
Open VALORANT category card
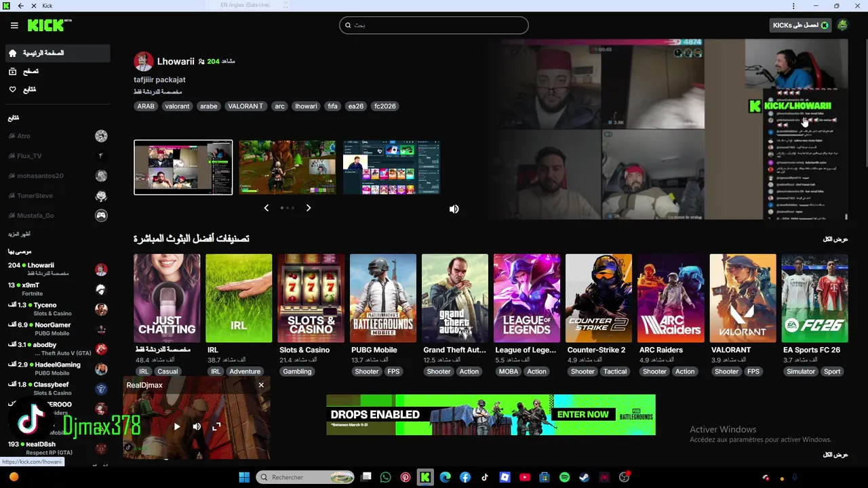pos(743,298)
